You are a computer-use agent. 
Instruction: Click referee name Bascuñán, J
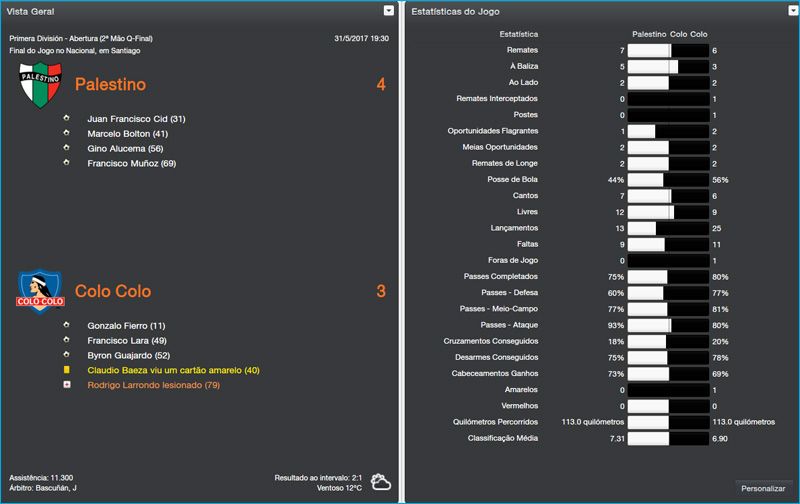pos(56,487)
